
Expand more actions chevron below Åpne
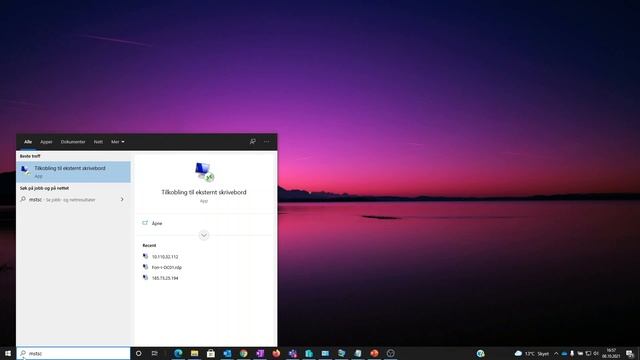pos(204,235)
